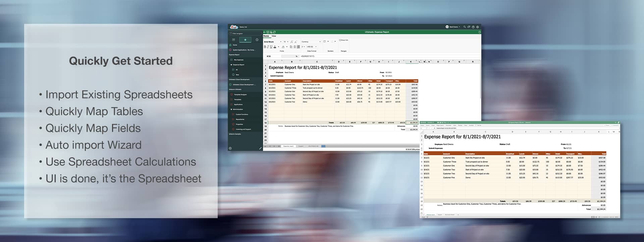Switch to the Home ribbon tab

point(266,36)
